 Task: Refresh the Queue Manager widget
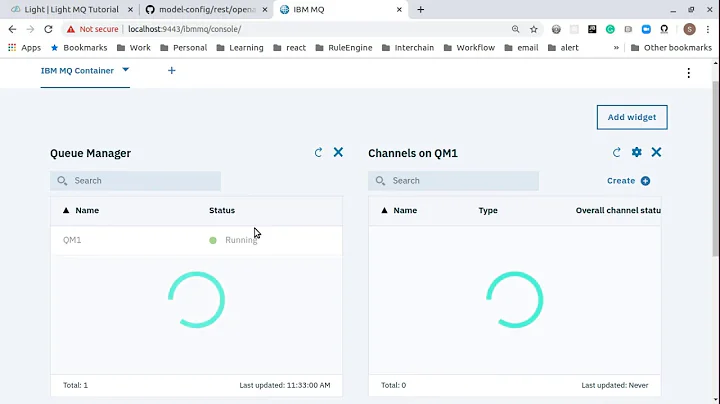(x=318, y=152)
